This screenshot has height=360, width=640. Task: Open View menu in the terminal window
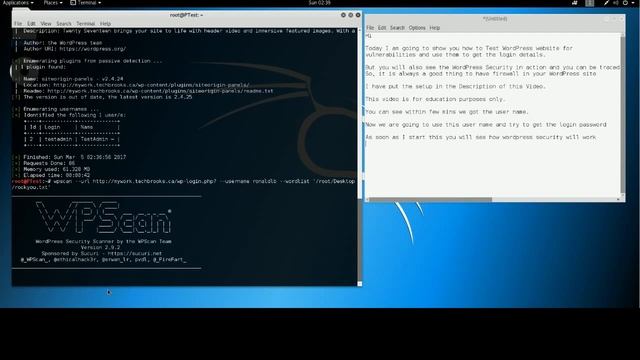click(x=46, y=24)
